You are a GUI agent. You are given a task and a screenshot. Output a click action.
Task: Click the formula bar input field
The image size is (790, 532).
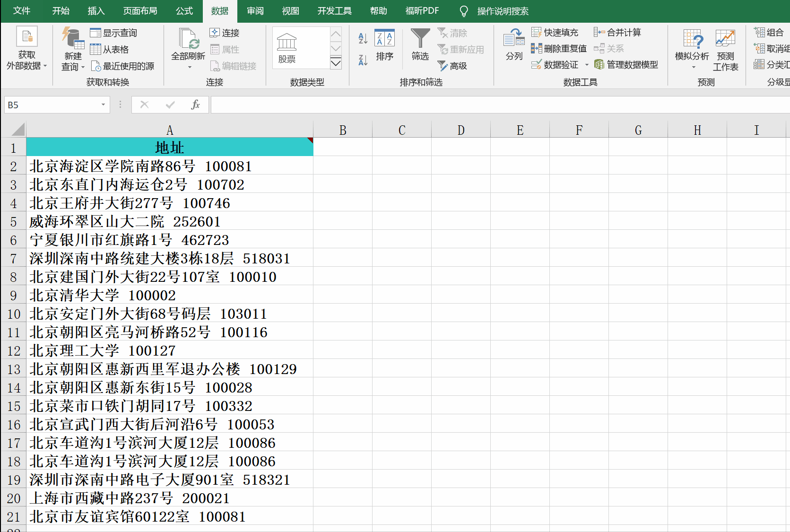pos(500,105)
